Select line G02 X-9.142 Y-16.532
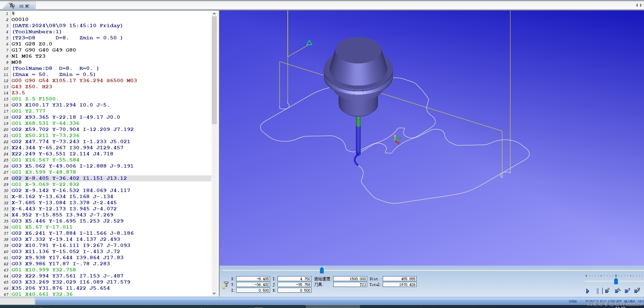Screen dimensions: 644x308 coord(71,190)
